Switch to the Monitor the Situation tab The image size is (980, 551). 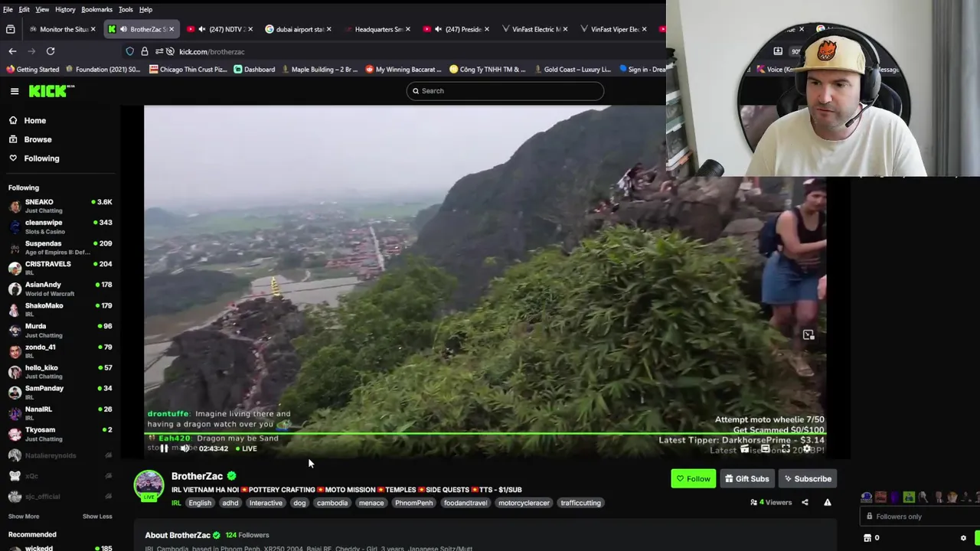click(x=61, y=29)
